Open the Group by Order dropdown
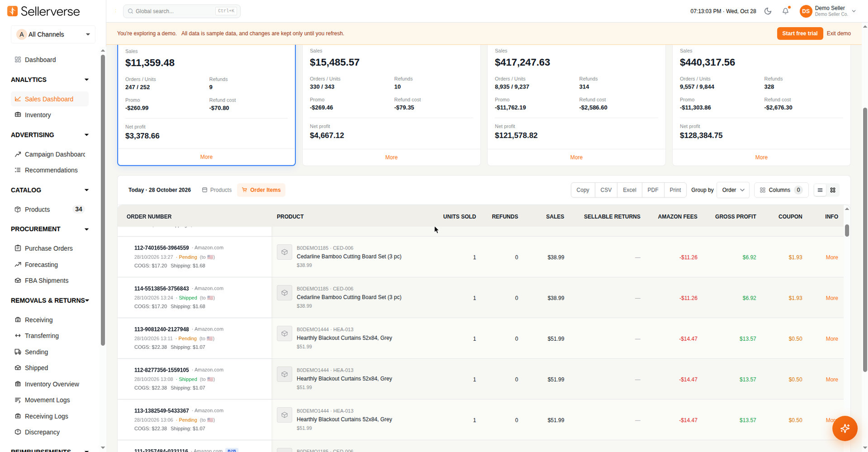Screen dimensions: 868x452 (x=733, y=190)
